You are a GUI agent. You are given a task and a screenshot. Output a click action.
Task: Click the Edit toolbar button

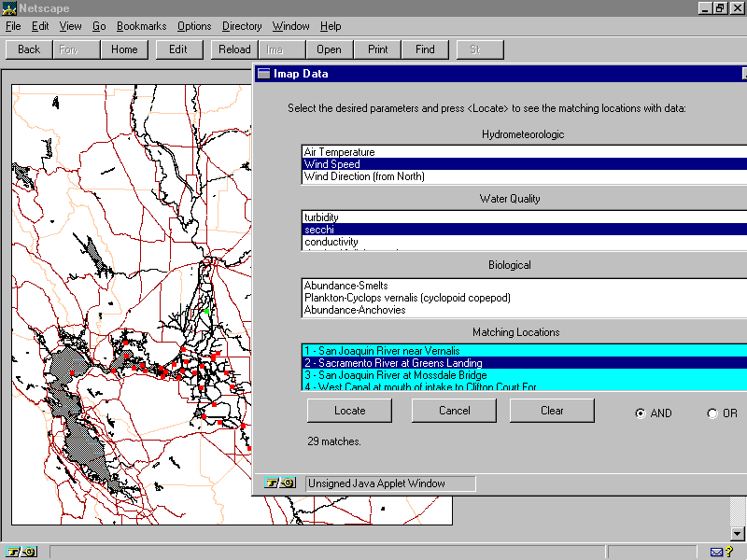[178, 49]
